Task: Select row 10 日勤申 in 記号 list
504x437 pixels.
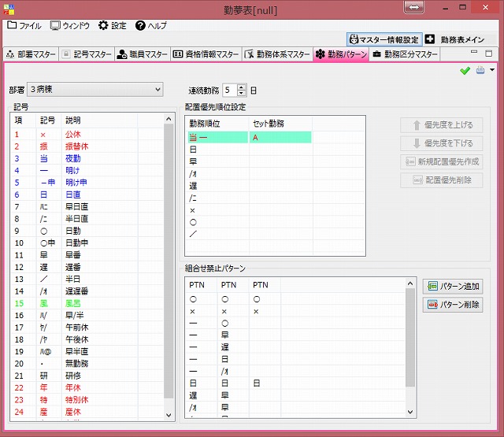Action: pos(87,243)
